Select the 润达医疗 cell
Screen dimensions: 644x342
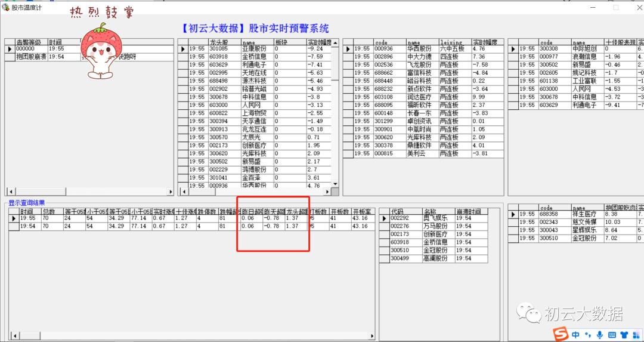point(423,97)
